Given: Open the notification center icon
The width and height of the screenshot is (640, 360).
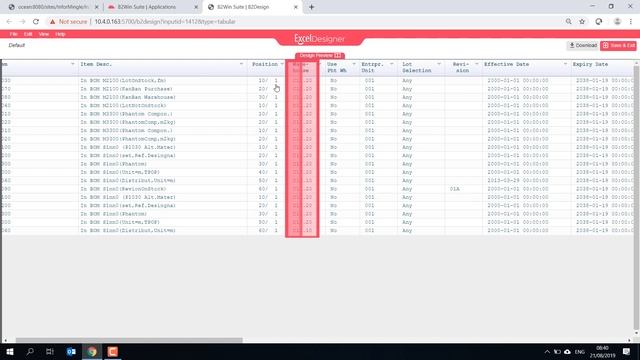Looking at the screenshot, I should click(626, 351).
